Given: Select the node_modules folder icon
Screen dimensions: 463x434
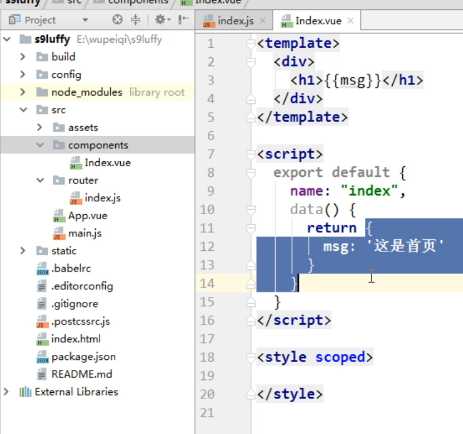Looking at the screenshot, I should tap(42, 92).
